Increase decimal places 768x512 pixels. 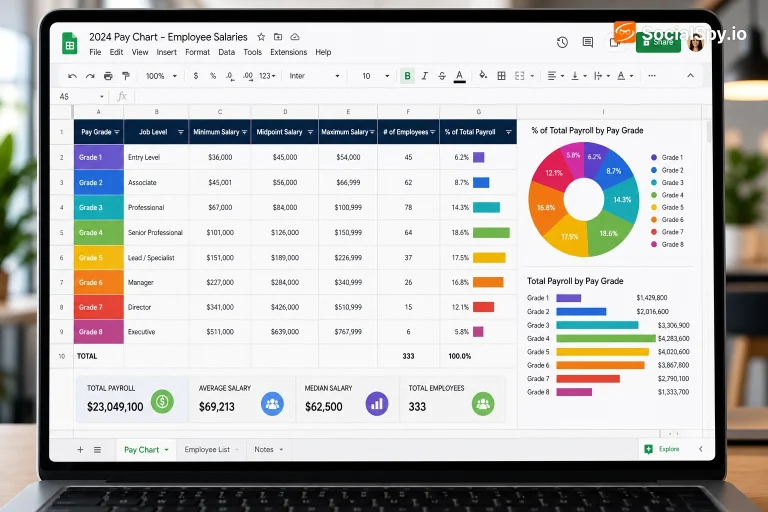pos(248,76)
